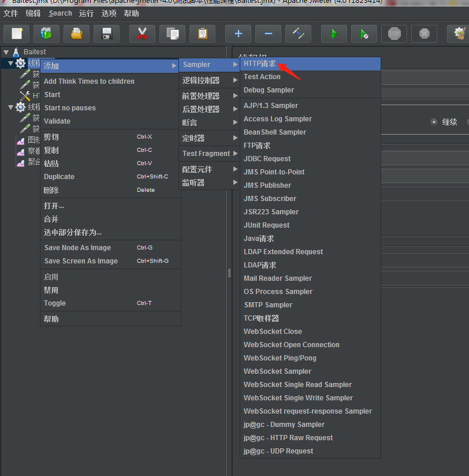The image size is (469, 476).
Task: Select the Baitest test plan row
Action: (35, 52)
